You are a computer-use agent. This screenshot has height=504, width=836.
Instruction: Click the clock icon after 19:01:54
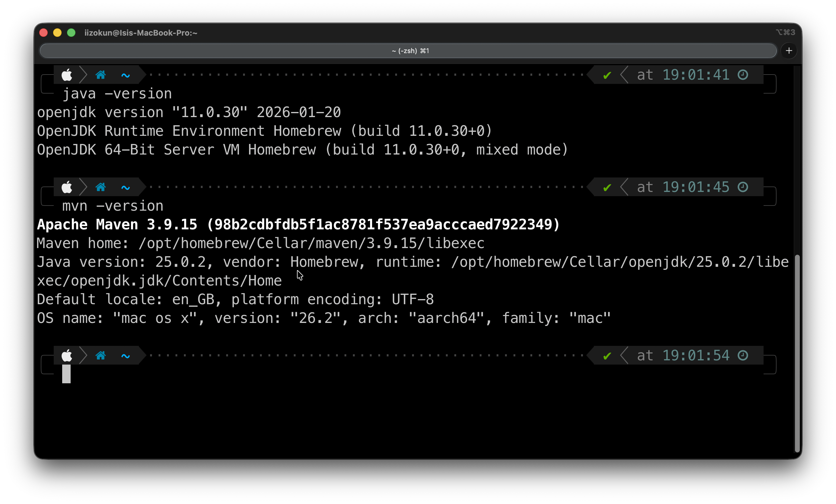click(743, 356)
